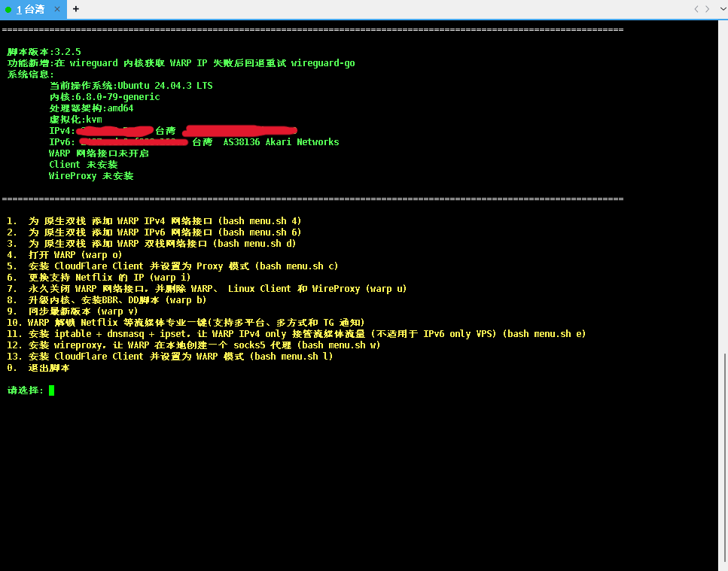Click the 请选择 input prompt cursor
The height and width of the screenshot is (571, 728).
[x=51, y=390]
